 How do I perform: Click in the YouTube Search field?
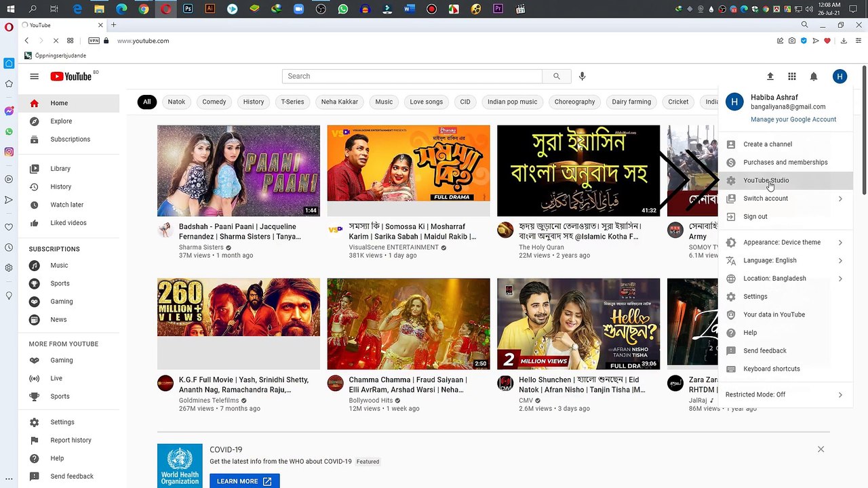pyautogui.click(x=412, y=77)
